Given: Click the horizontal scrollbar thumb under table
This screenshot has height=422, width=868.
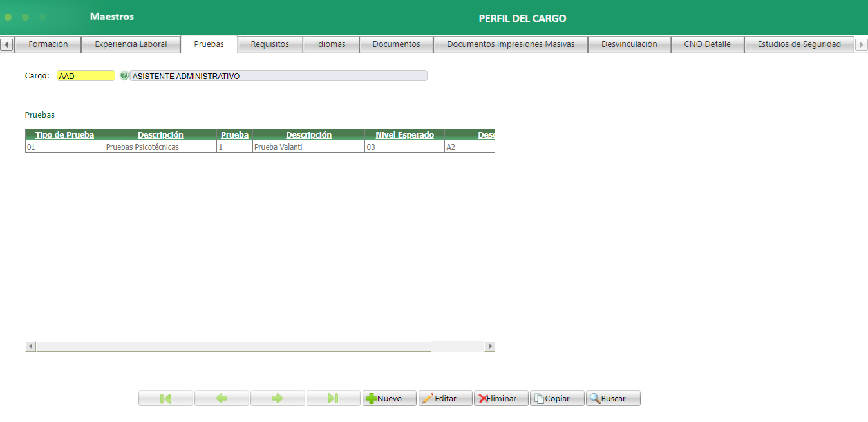Looking at the screenshot, I should coord(233,346).
